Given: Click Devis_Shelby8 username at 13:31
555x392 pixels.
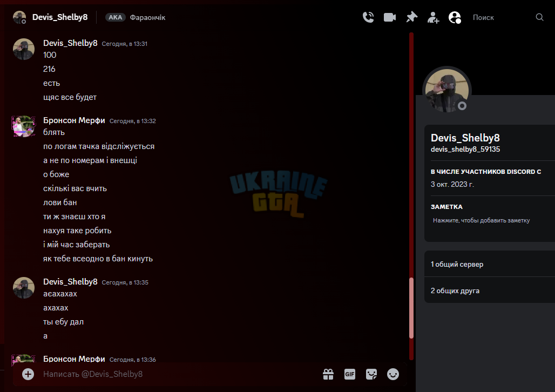Looking at the screenshot, I should tap(70, 43).
